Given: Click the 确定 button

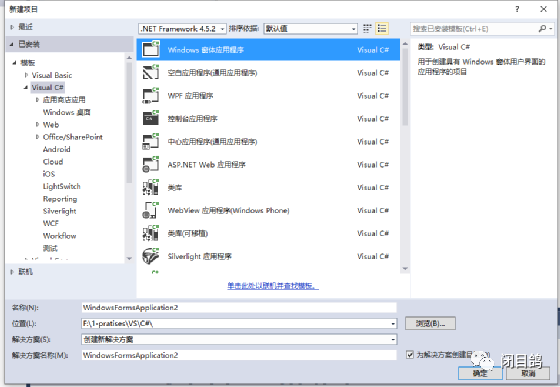Looking at the screenshot, I should [x=480, y=373].
